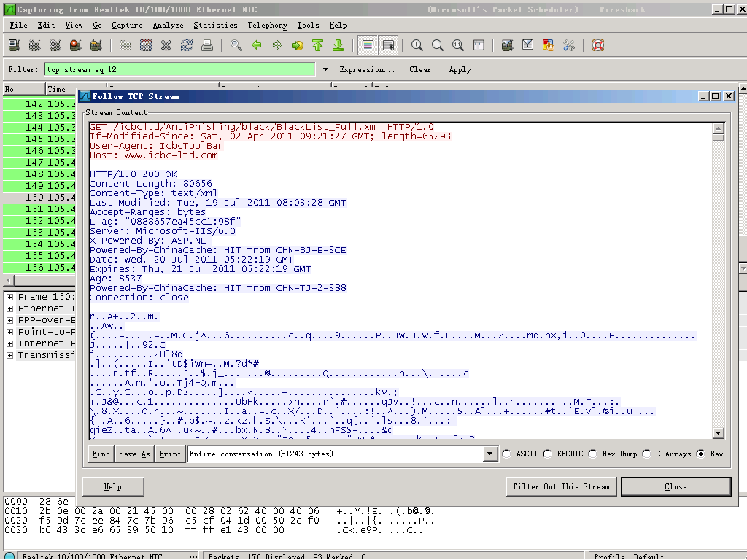Open the View menu
This screenshot has width=747, height=560.
point(74,26)
